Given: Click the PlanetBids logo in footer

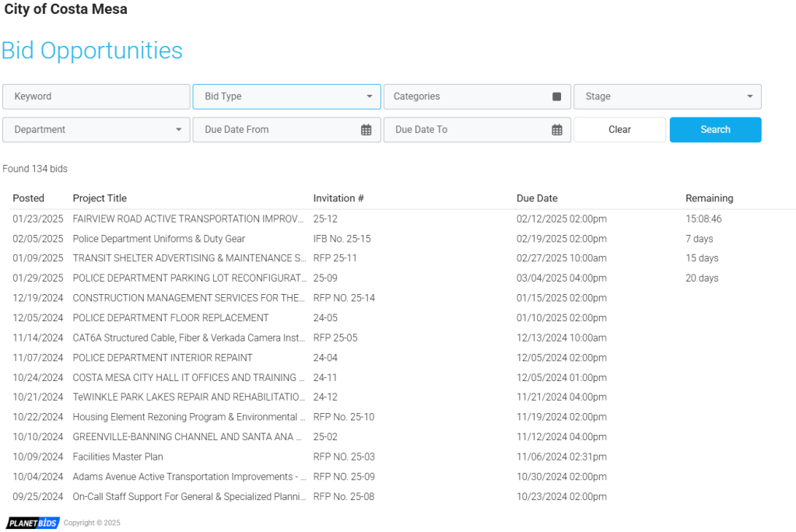Looking at the screenshot, I should (33, 523).
